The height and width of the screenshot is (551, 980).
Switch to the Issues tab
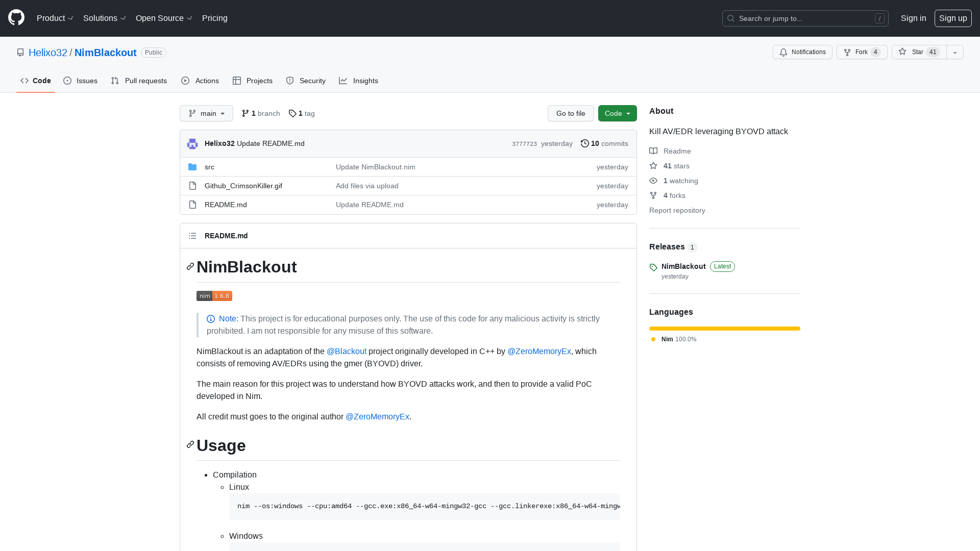point(81,81)
